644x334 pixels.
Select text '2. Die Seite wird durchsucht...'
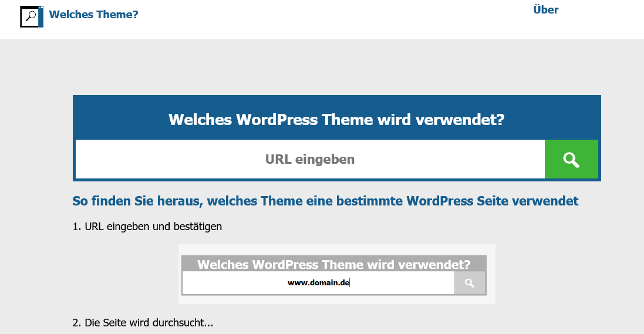tap(143, 322)
